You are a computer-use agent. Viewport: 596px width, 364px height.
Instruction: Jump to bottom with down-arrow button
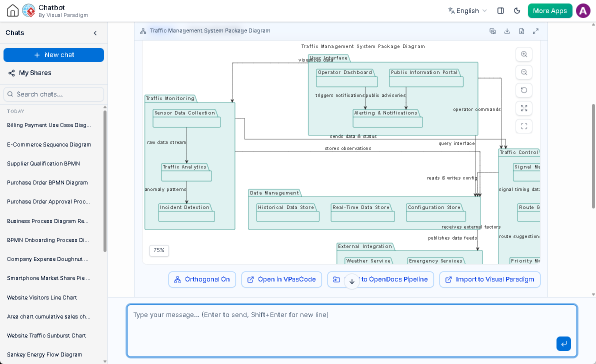(352, 281)
